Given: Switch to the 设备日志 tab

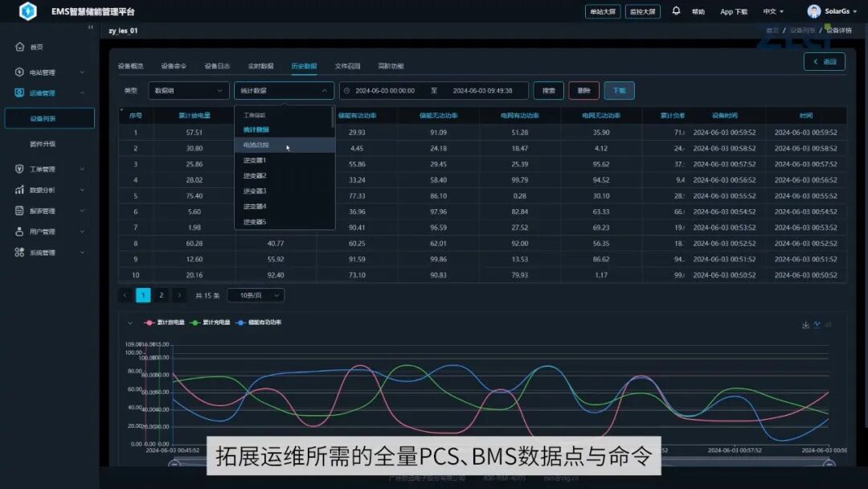Looking at the screenshot, I should 217,66.
